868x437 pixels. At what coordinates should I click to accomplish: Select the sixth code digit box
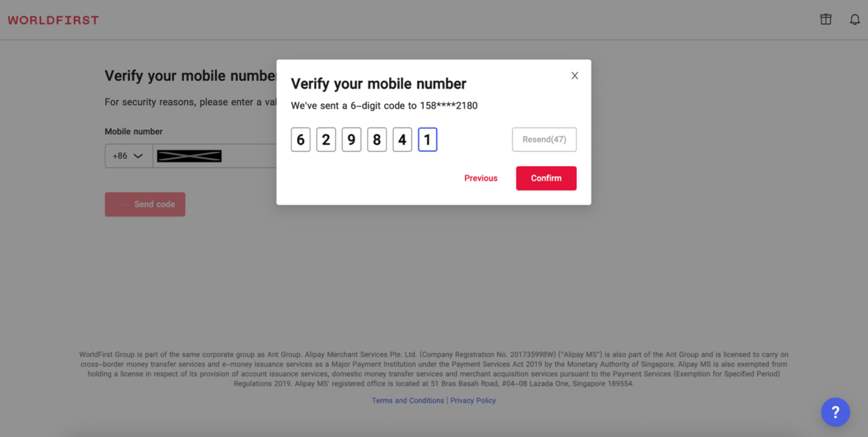[427, 140]
